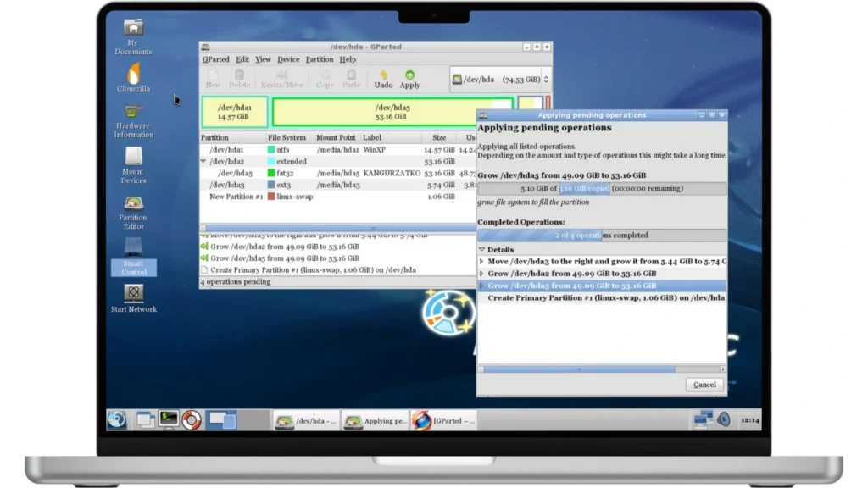This screenshot has height=488, width=868.
Task: Open the terminal from the taskbar
Action: (x=169, y=419)
